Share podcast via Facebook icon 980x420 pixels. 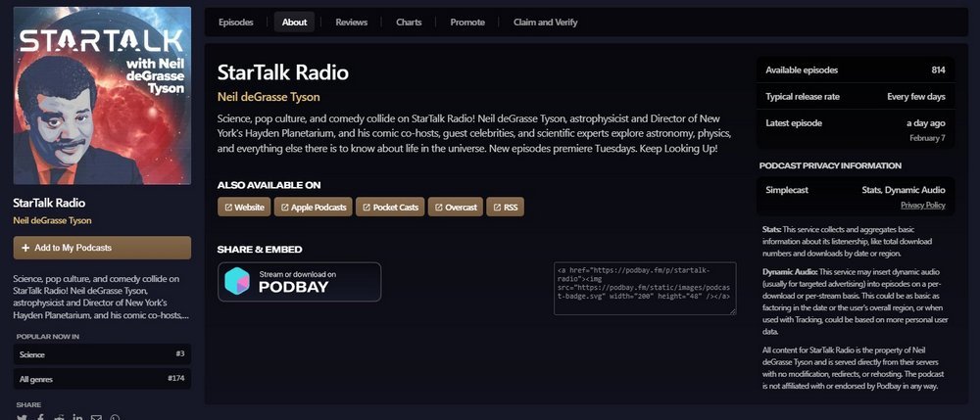[x=40, y=417]
